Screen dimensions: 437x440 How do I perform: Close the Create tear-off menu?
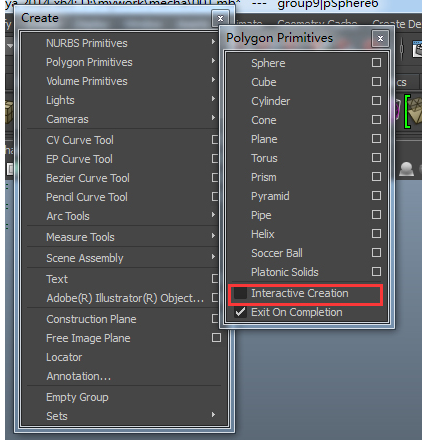coord(220,19)
